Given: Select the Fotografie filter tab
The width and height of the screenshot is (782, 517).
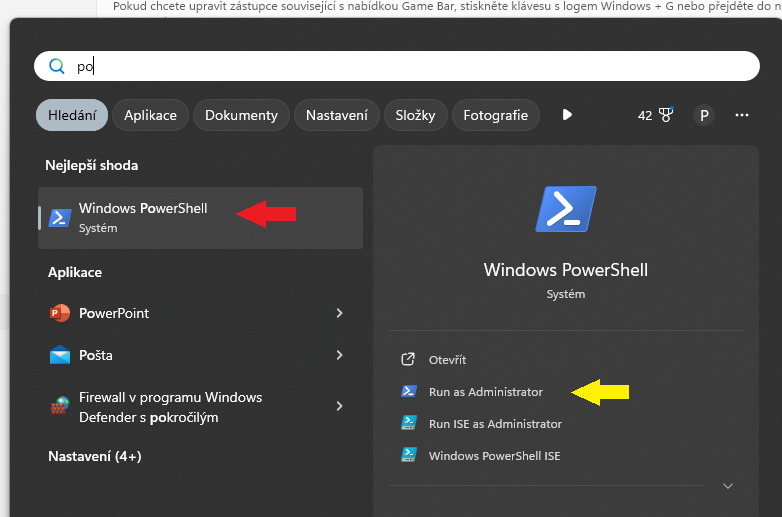Looking at the screenshot, I should [x=495, y=115].
